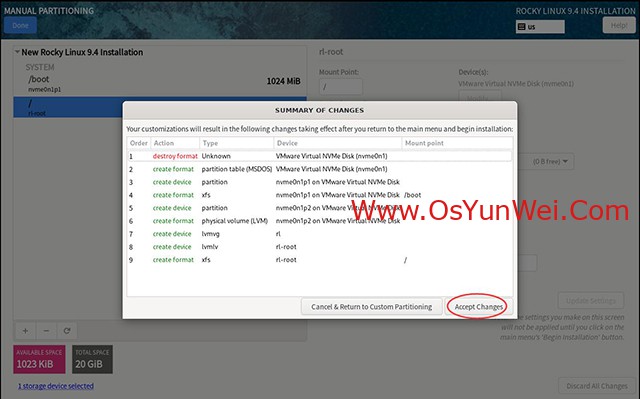640x399 pixels.
Task: Select row 1 destroy format Unknown
Action: (x=320, y=156)
